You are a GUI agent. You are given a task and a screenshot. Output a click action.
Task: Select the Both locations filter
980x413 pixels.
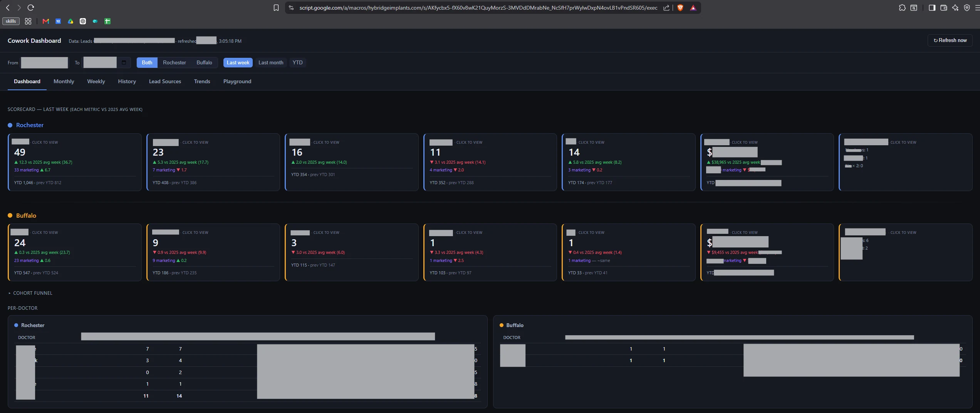point(147,62)
